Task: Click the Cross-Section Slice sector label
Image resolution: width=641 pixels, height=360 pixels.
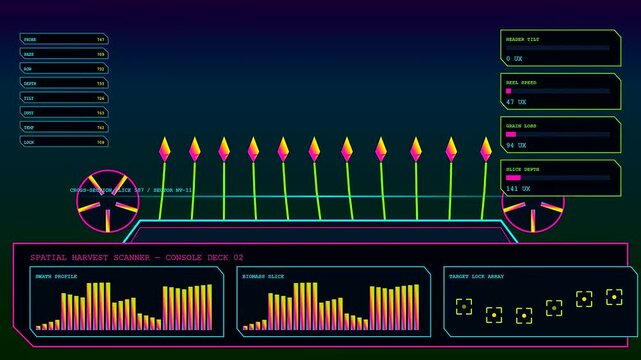Action: pyautogui.click(x=131, y=190)
